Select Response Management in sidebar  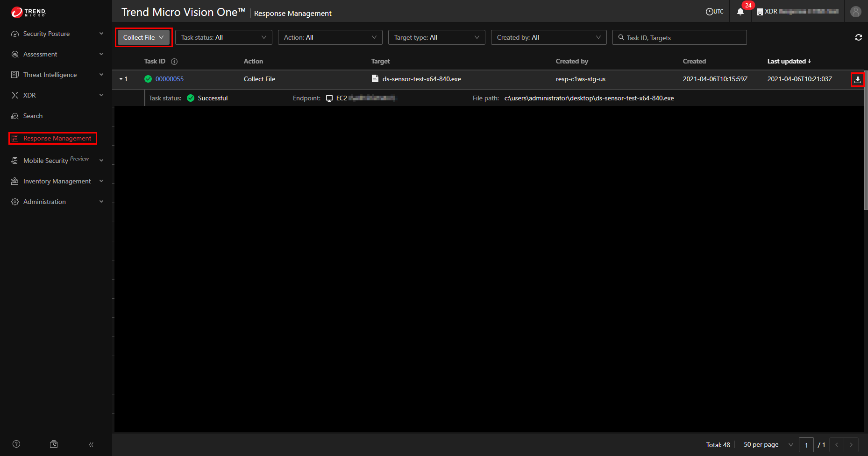(x=57, y=138)
